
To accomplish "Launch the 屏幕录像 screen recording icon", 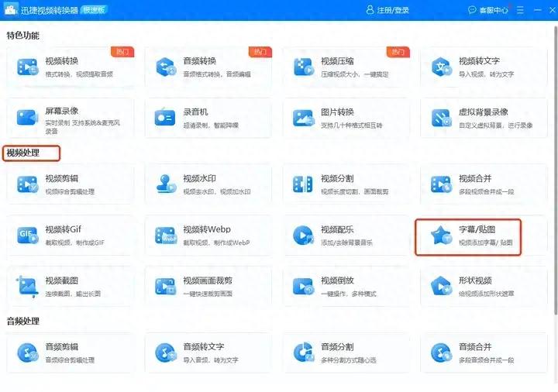I will [27, 118].
